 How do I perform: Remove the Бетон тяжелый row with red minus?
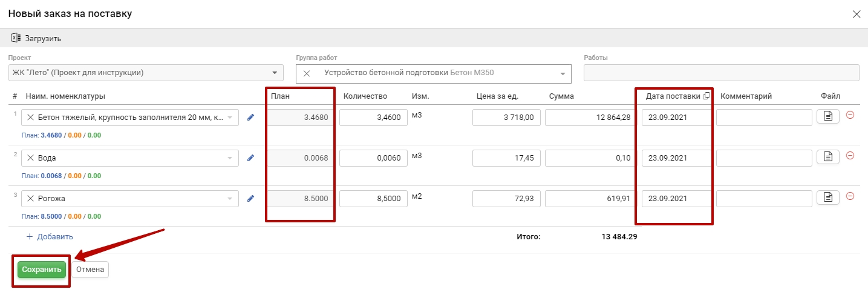click(850, 115)
